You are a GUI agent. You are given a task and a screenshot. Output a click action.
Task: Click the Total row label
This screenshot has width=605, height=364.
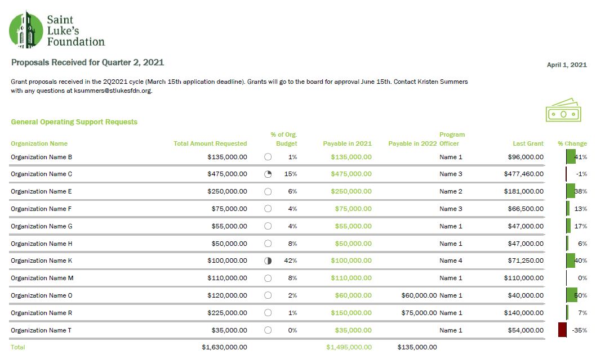(x=18, y=347)
